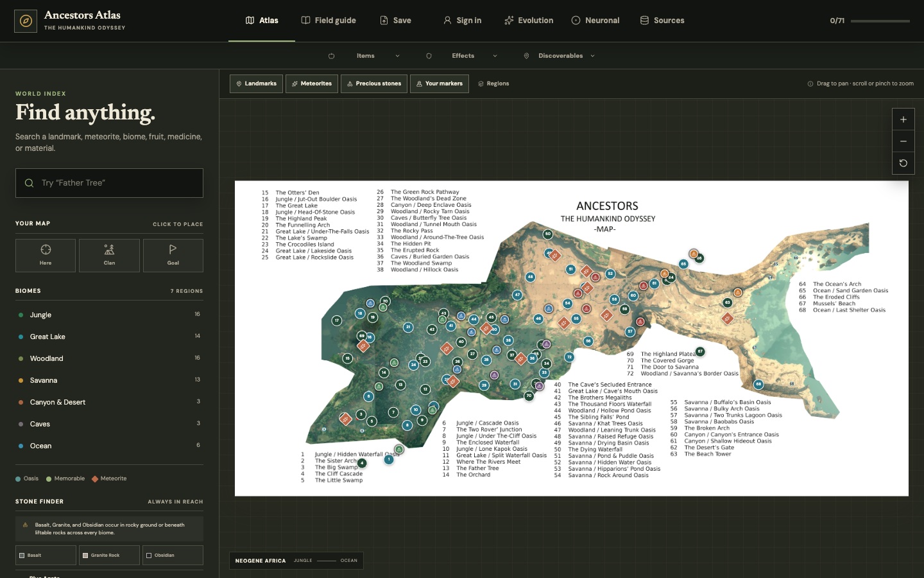
Task: Open the Field guide tab
Action: coord(329,21)
